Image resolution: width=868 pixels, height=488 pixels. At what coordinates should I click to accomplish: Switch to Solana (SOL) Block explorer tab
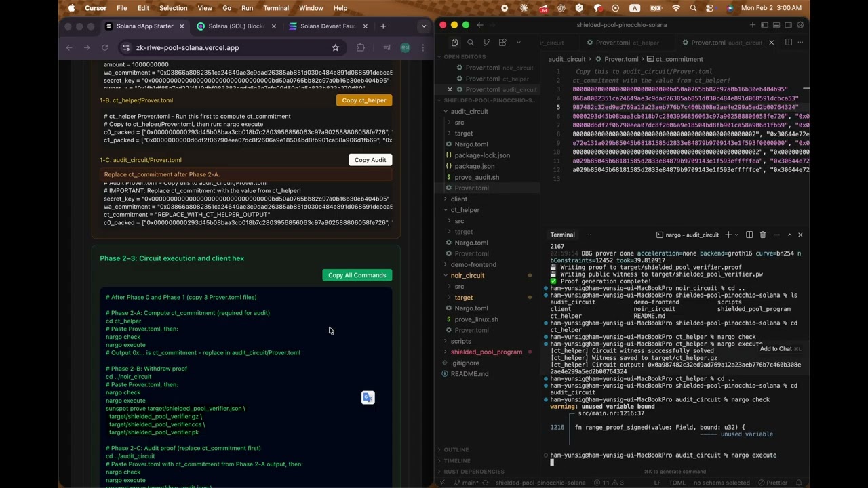tap(235, 26)
